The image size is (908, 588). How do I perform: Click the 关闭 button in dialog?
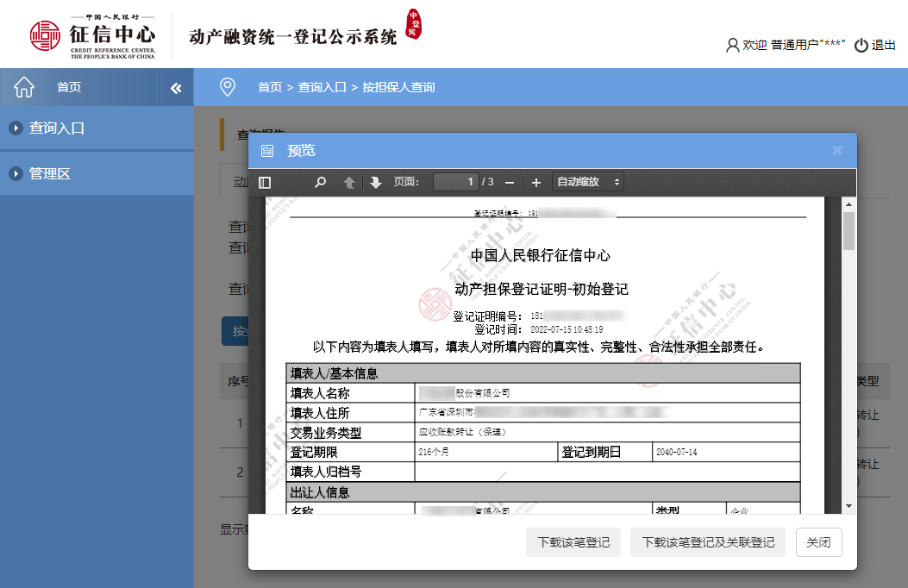point(818,542)
